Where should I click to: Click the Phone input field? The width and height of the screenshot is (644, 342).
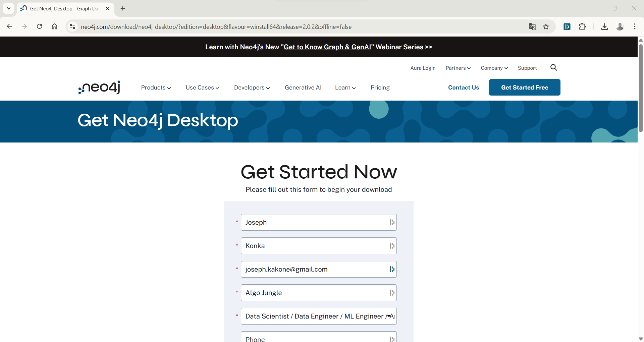pos(319,337)
